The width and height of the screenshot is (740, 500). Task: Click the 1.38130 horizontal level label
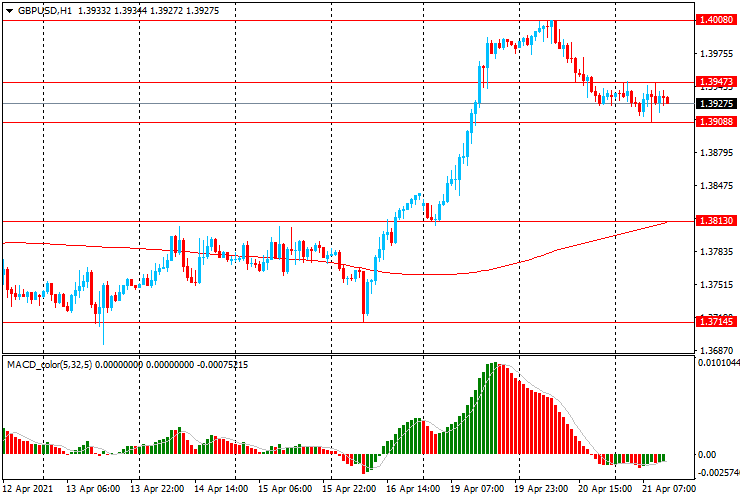click(x=716, y=220)
